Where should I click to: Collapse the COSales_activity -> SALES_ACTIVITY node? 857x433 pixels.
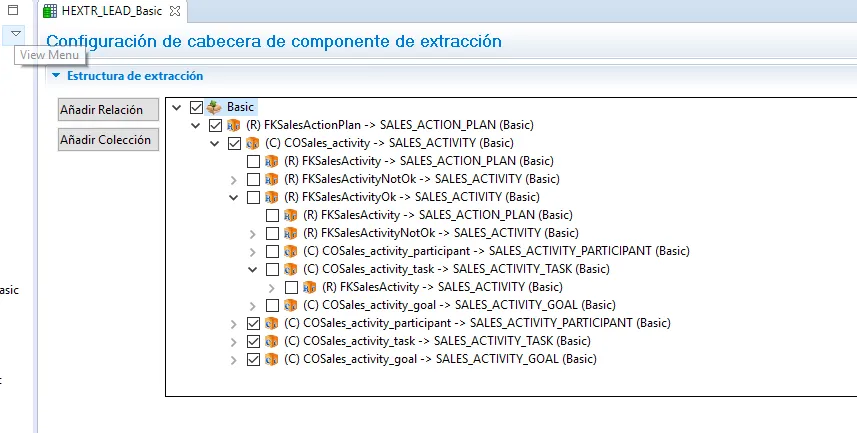tap(215, 143)
